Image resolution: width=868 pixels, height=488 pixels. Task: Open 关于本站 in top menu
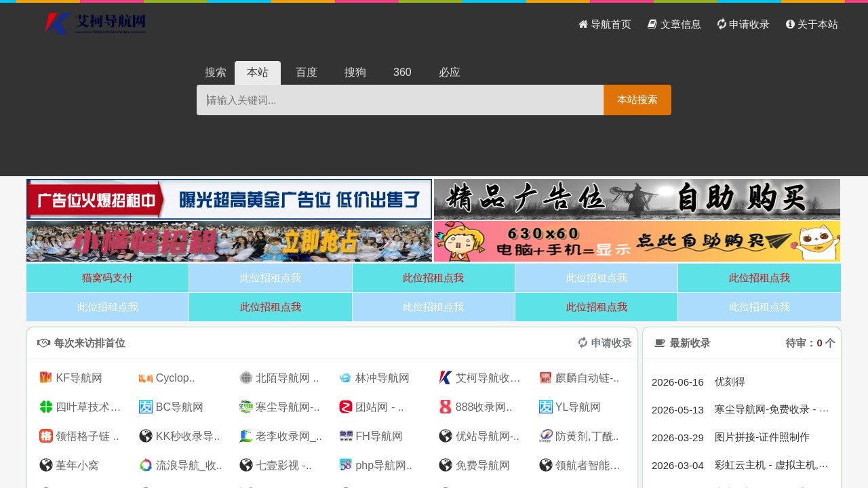click(812, 24)
